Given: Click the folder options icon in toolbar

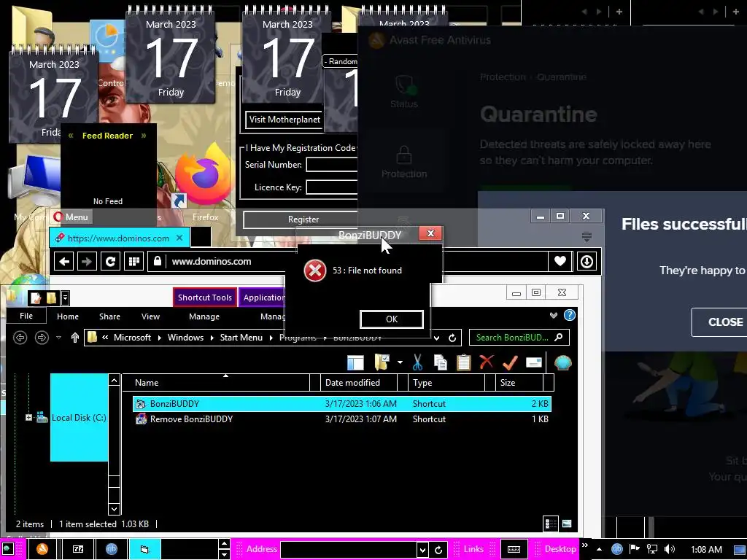Looking at the screenshot, I should pyautogui.click(x=382, y=362).
